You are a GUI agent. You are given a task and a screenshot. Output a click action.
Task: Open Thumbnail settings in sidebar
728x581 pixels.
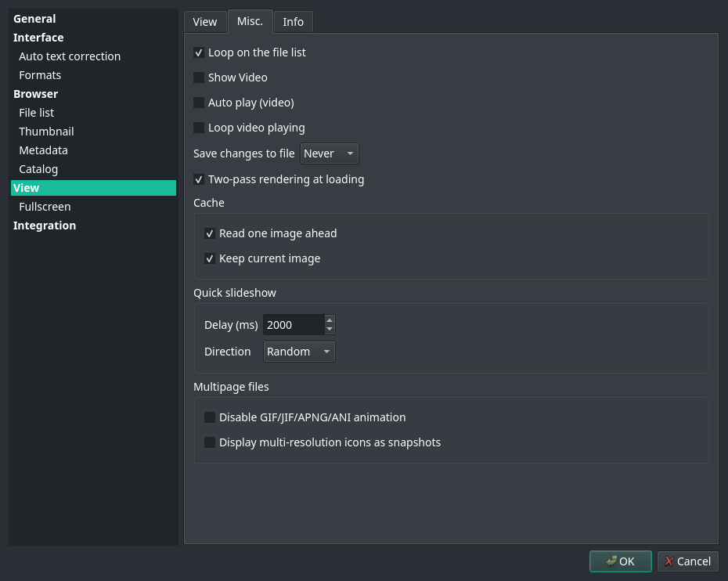(x=46, y=132)
